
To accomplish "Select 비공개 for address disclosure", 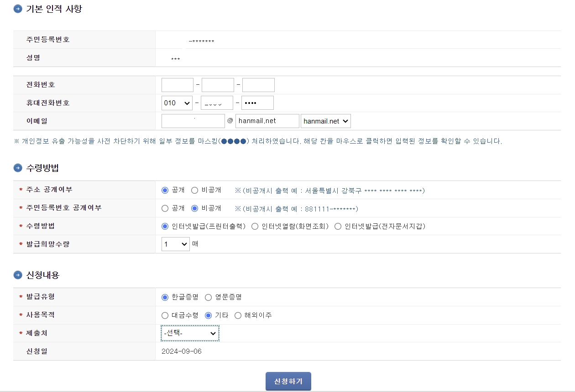I will [x=193, y=191].
